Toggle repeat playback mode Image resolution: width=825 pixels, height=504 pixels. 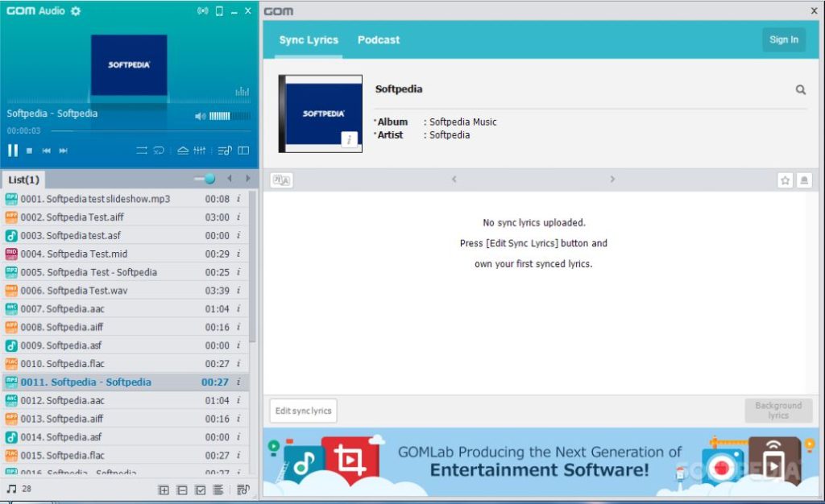(160, 151)
